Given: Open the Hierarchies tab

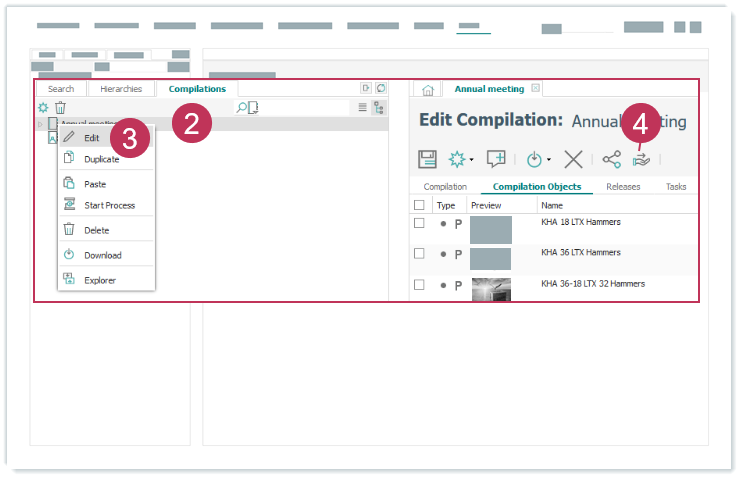Looking at the screenshot, I should click(121, 89).
